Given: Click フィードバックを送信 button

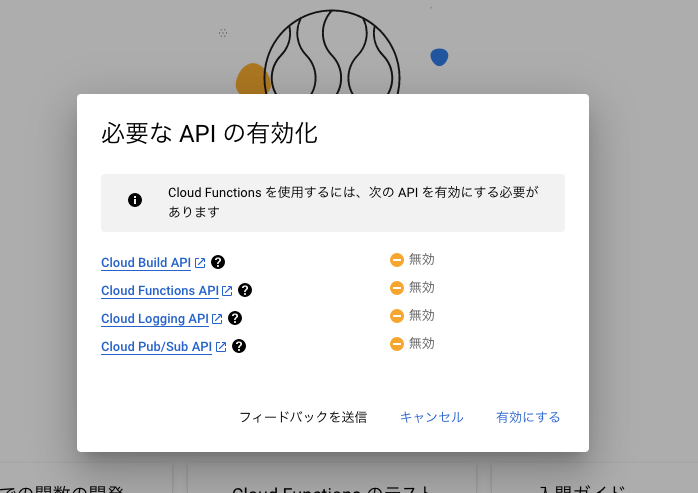Looking at the screenshot, I should coord(303,417).
